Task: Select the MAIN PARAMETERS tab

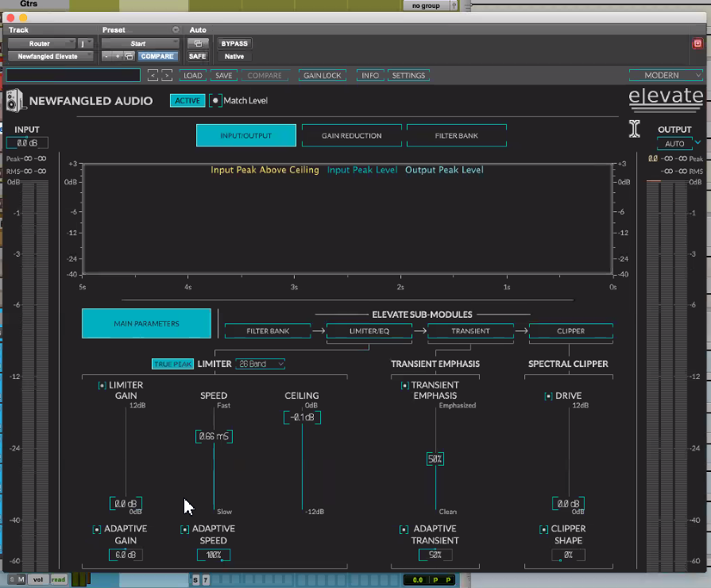Action: (x=146, y=323)
